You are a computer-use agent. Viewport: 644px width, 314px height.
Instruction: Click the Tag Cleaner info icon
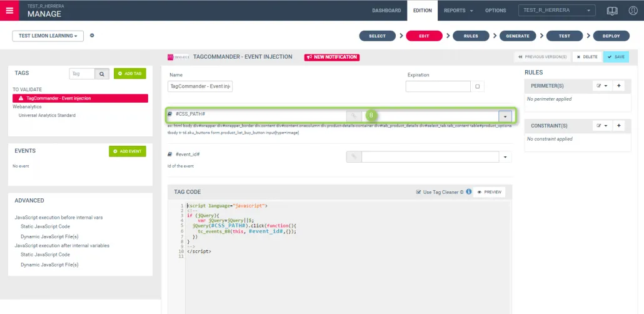coord(469,192)
